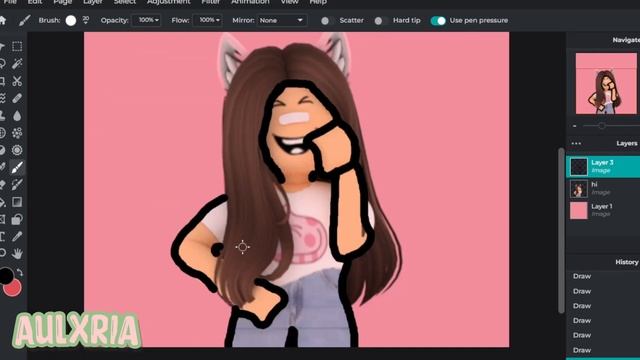Screen dimensions: 640x360
Task: Open red background color swatch
Action: click(x=13, y=288)
